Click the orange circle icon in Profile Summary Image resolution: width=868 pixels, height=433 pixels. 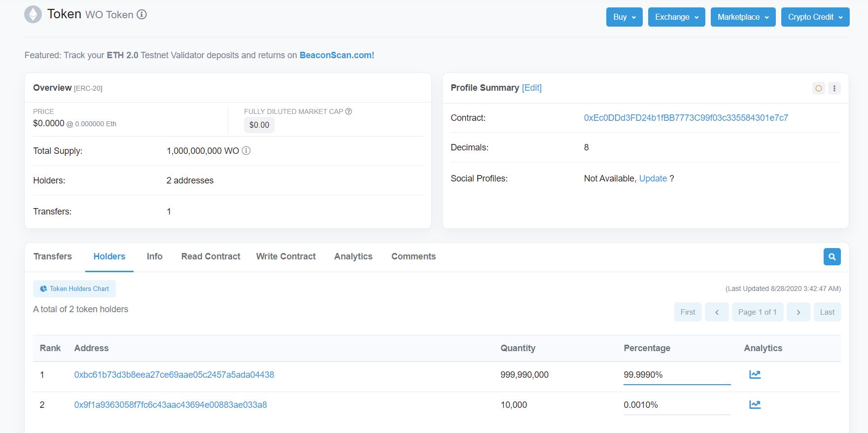[x=819, y=88]
